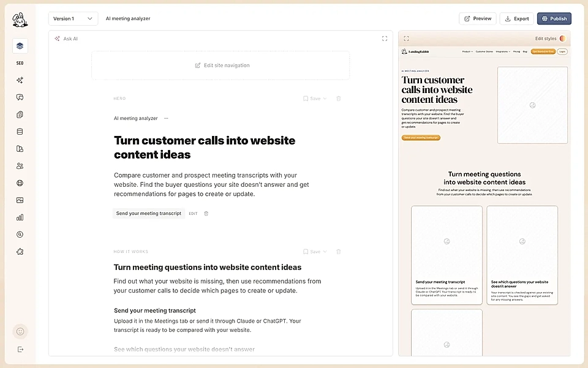Click the logout icon at the sidebar bottom

tap(20, 349)
